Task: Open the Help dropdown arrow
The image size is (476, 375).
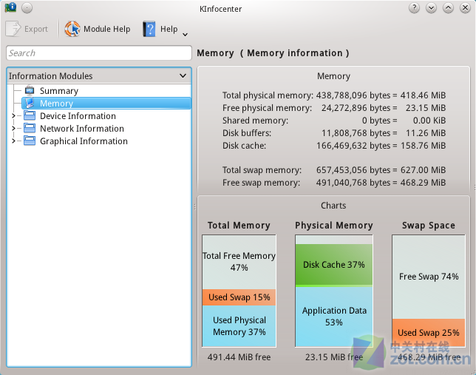Action: click(185, 34)
